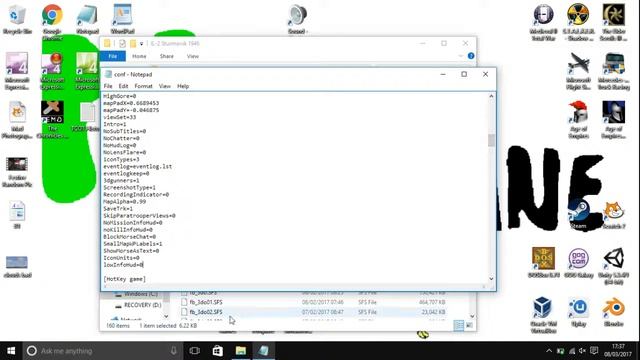Place cursor on the 'eventlog=eventlog.lst' line
640x360 pixels.
point(138,167)
